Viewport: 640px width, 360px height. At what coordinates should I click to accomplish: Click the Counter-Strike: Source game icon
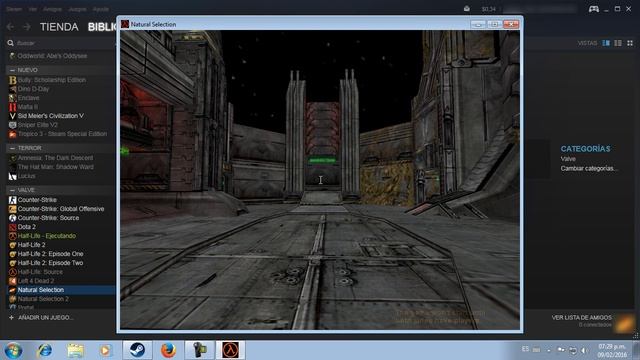point(13,218)
